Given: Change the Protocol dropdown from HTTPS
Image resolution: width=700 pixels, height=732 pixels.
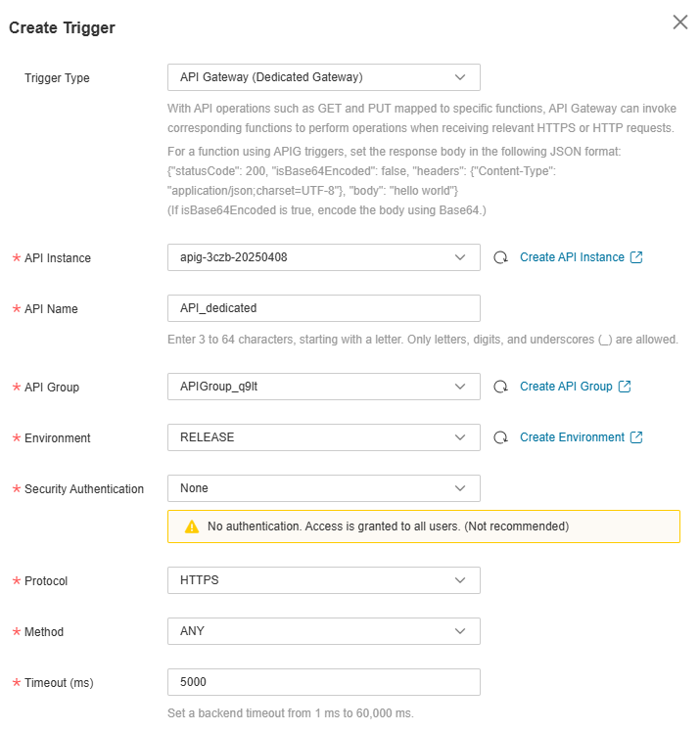Looking at the screenshot, I should 323,580.
